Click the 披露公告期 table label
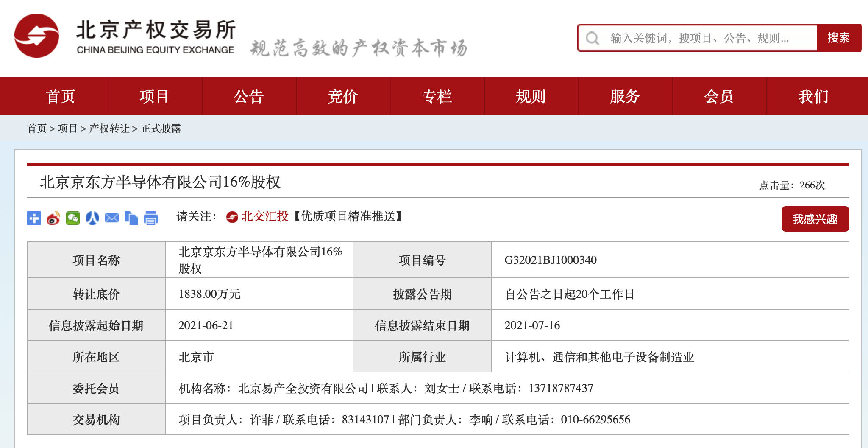 422,294
